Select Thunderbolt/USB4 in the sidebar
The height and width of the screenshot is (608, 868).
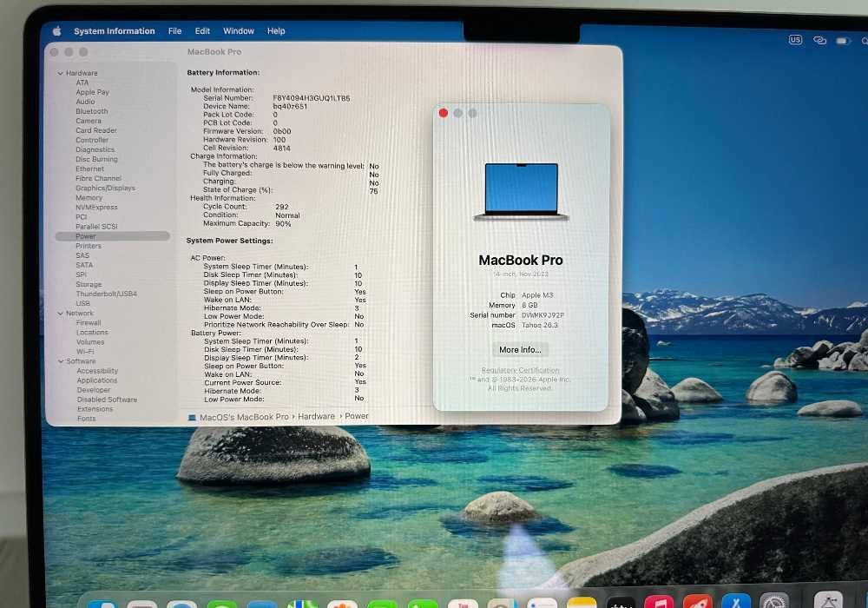pyautogui.click(x=106, y=294)
